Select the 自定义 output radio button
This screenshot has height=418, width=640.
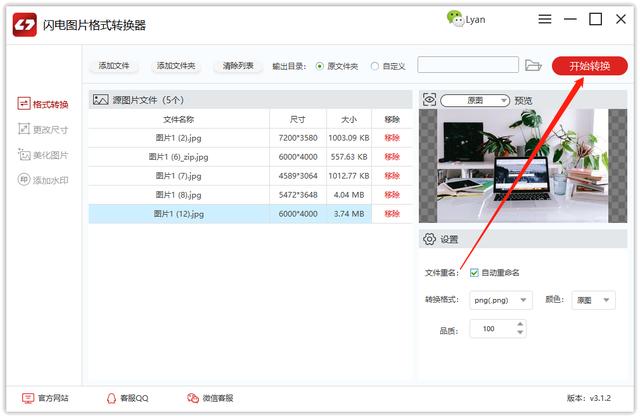coord(375,66)
